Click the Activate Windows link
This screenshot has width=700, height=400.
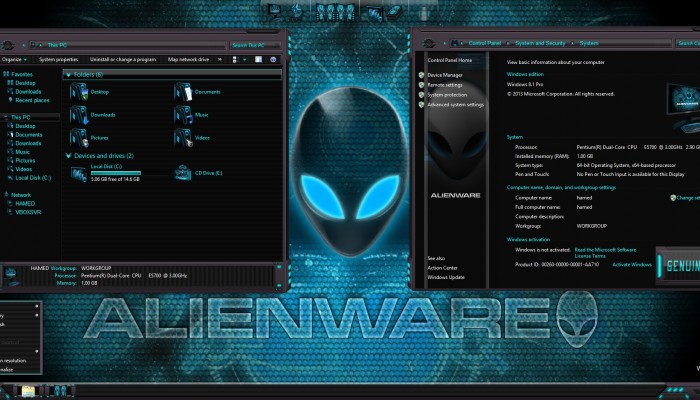631,264
